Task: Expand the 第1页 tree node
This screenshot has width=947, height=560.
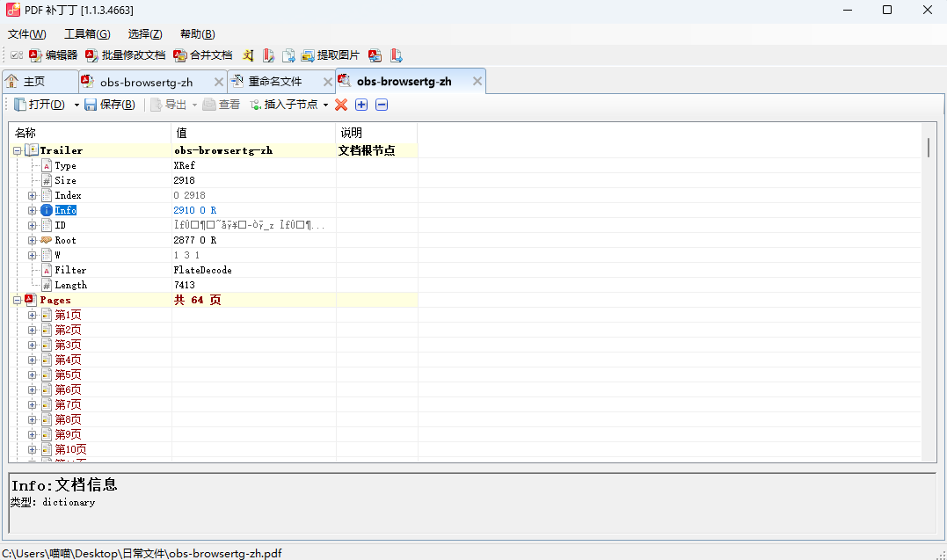Action: click(33, 315)
